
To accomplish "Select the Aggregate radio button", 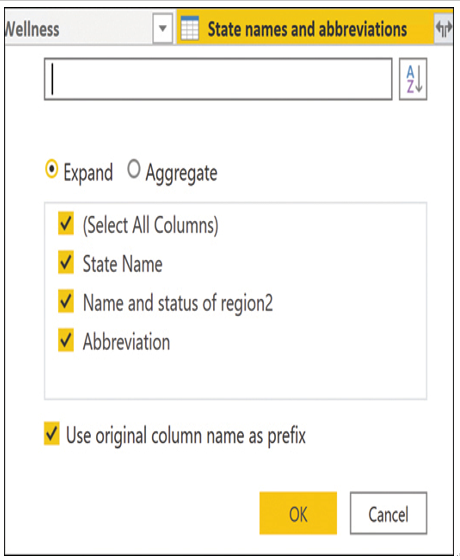I will [x=134, y=169].
